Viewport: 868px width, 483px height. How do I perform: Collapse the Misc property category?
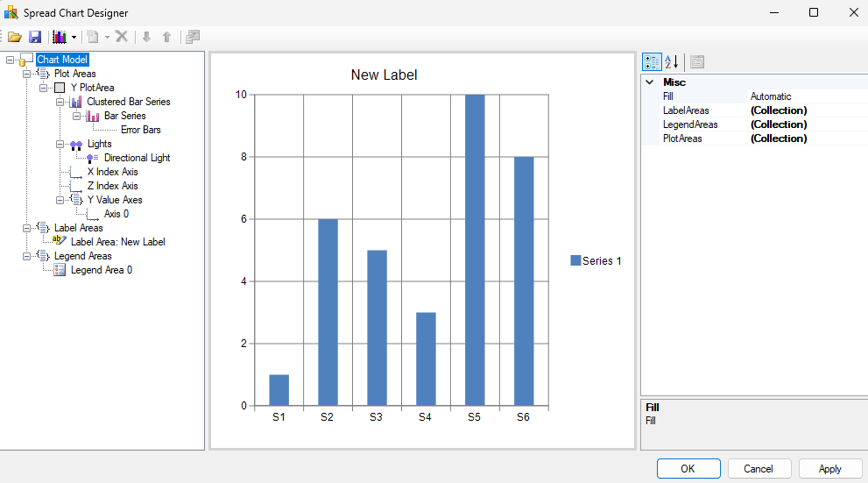(650, 82)
